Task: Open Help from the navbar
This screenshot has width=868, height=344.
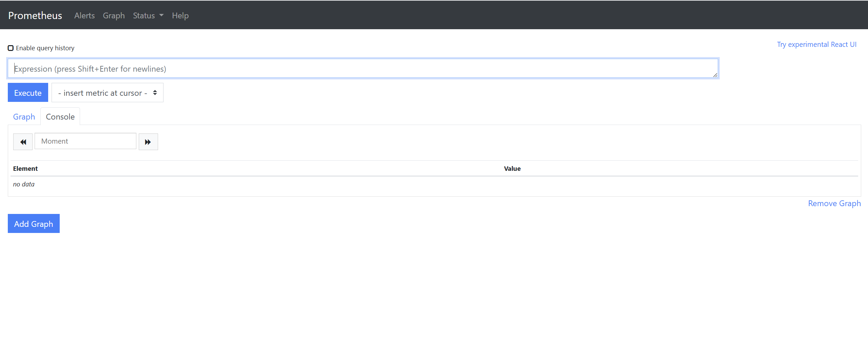Action: click(x=180, y=16)
